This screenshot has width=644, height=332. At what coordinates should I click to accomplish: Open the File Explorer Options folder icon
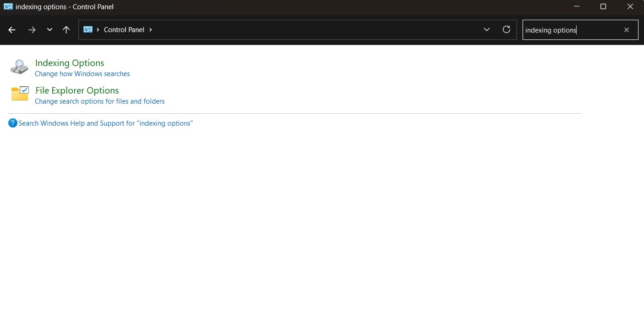click(x=20, y=94)
